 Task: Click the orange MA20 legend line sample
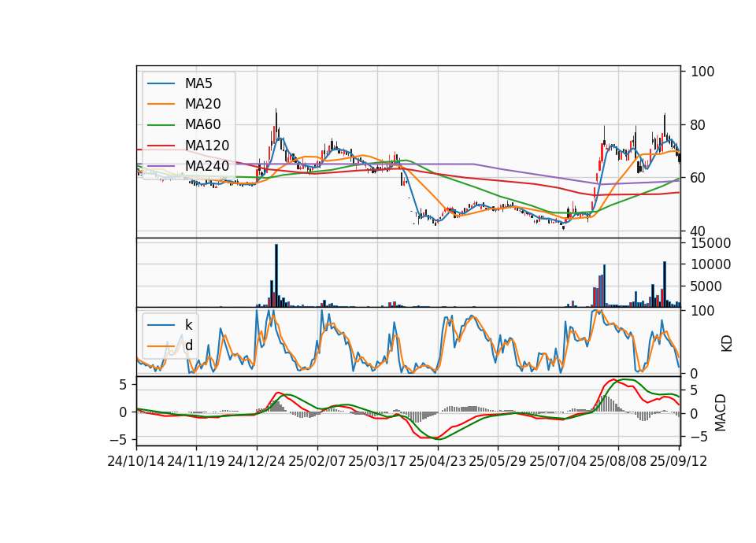(161, 104)
